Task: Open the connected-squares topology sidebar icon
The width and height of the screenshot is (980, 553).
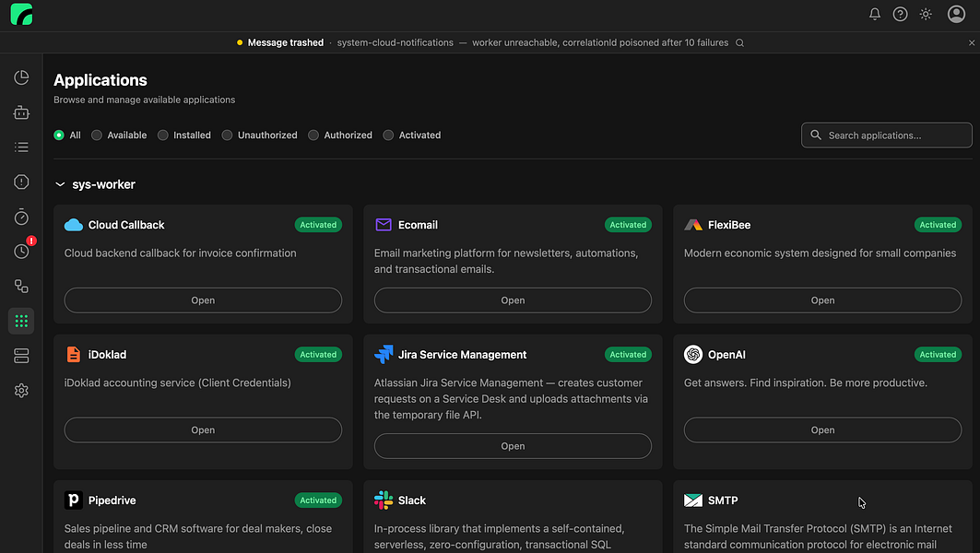Action: pos(21,287)
